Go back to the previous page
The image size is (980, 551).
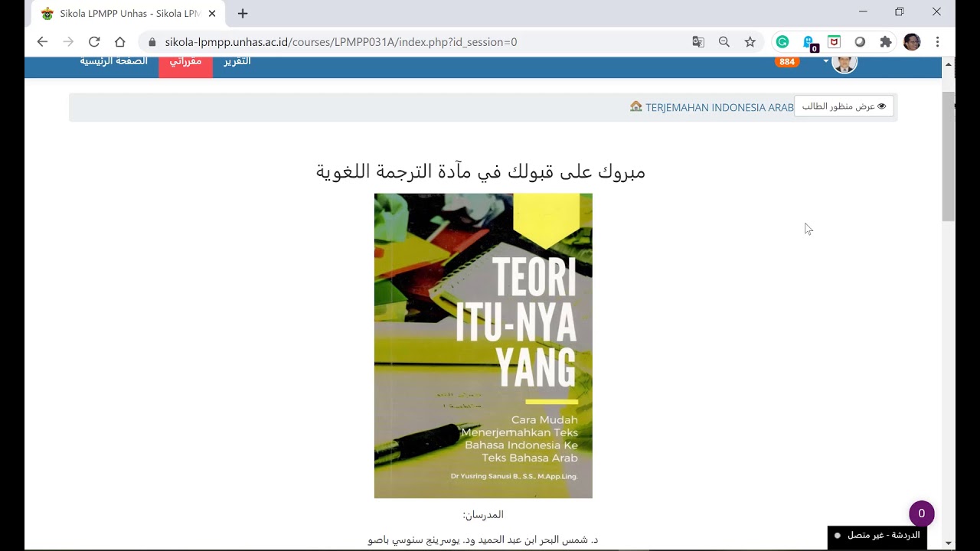click(42, 42)
